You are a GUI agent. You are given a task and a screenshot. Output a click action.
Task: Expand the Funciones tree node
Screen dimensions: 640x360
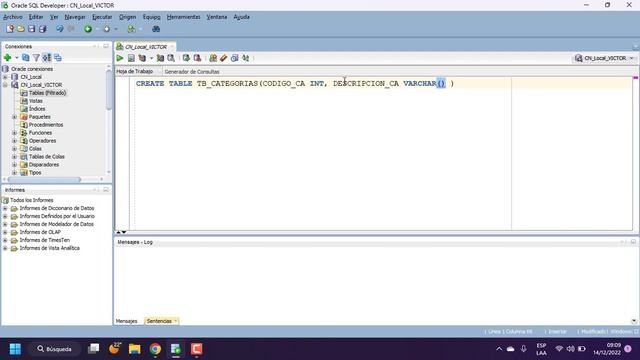tap(15, 133)
